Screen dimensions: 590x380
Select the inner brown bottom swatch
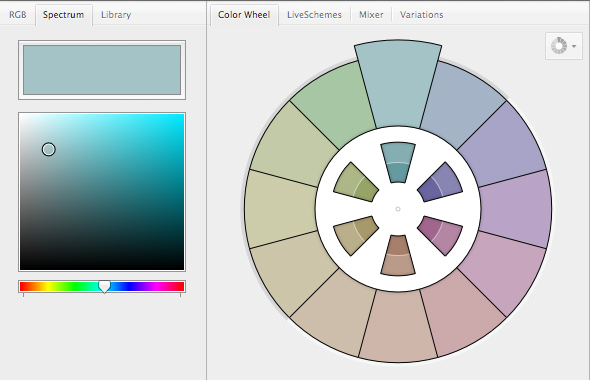pyautogui.click(x=398, y=255)
